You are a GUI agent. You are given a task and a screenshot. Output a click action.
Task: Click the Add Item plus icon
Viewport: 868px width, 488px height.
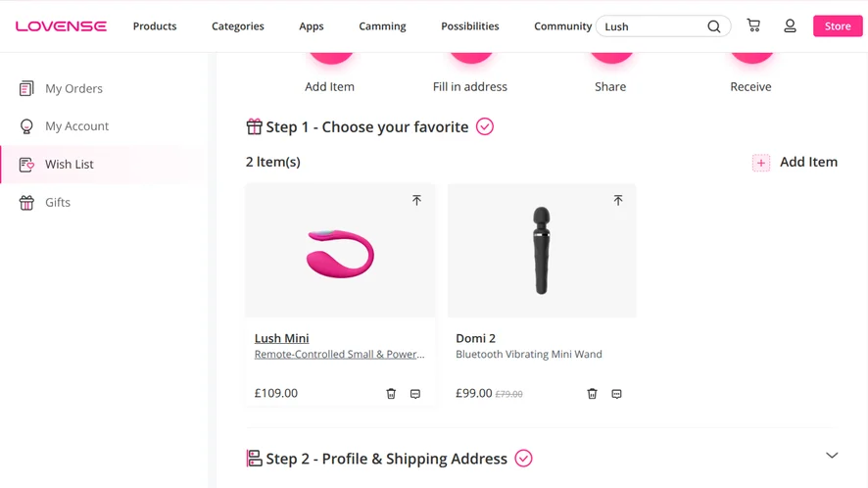point(761,163)
